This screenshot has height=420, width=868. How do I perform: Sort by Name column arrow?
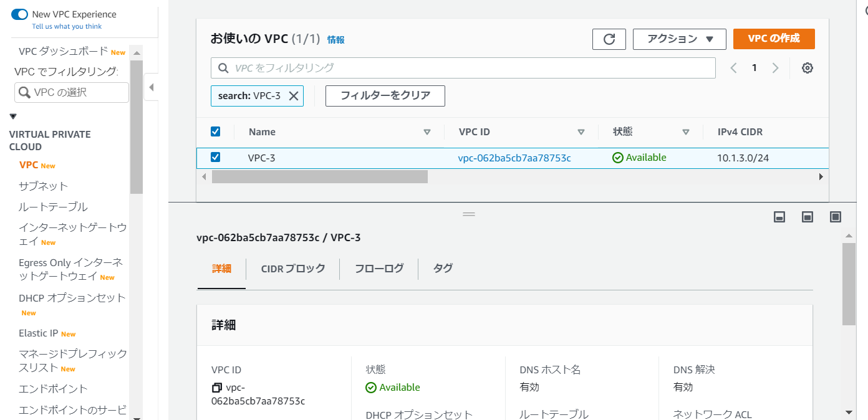(x=427, y=132)
